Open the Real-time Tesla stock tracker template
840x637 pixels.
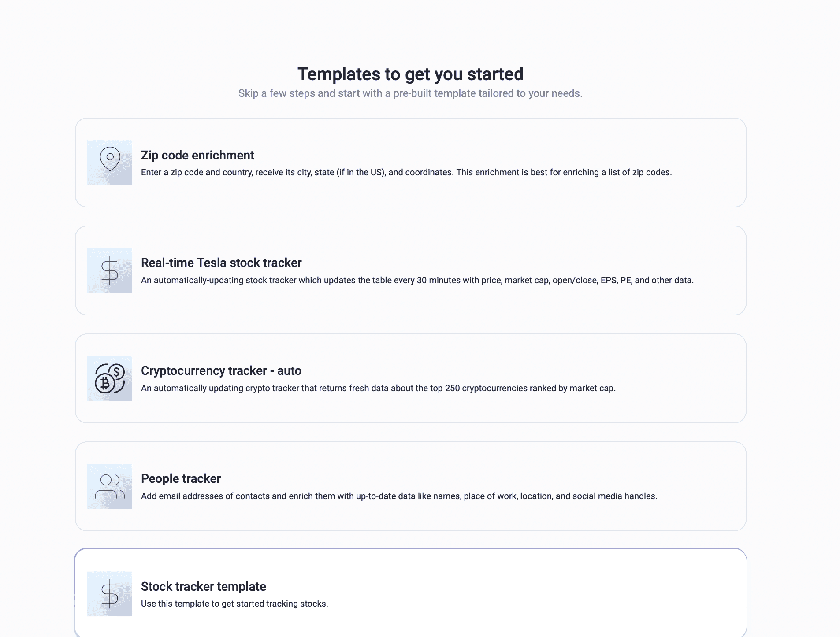[x=410, y=270]
